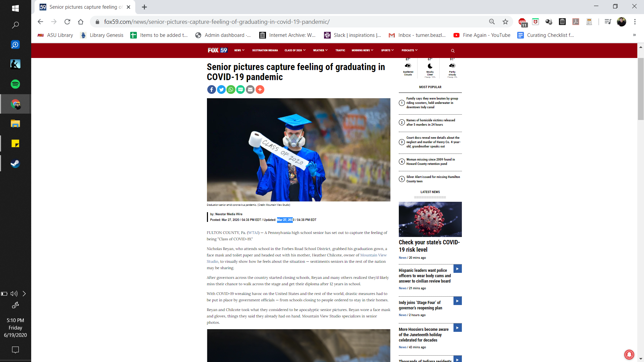Share article via email icon
Viewport: 644px width, 362px height.
coord(250,89)
